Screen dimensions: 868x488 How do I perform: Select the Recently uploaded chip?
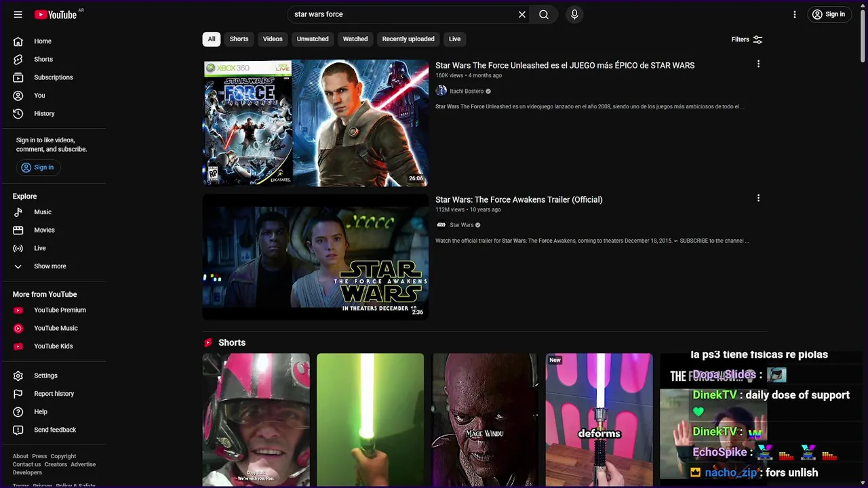(x=408, y=39)
